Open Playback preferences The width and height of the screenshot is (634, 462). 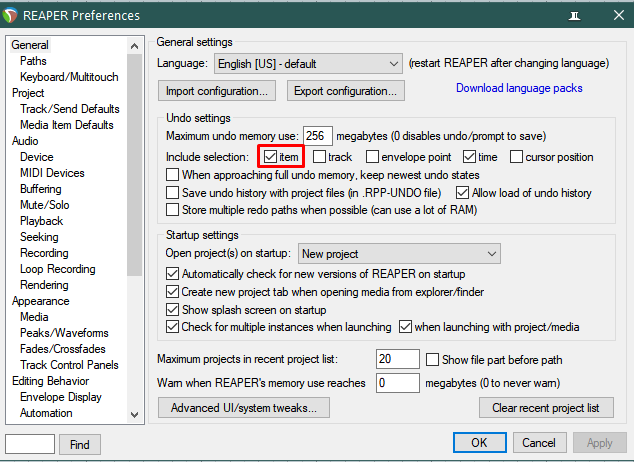tap(42, 221)
